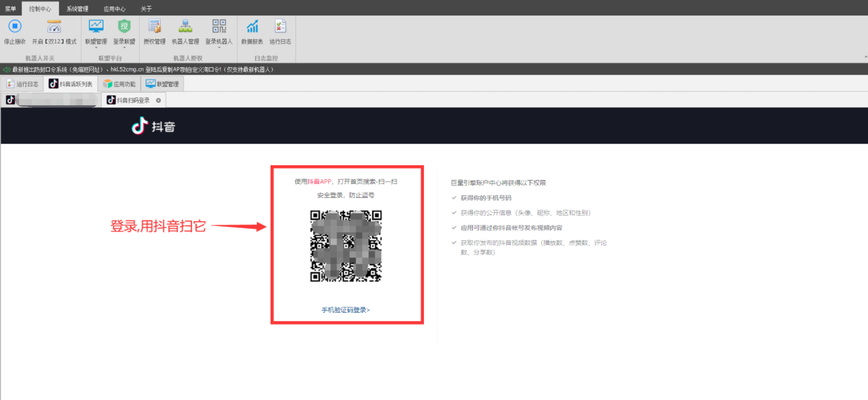Switch to the 系统管理 ribbon tab

point(77,8)
